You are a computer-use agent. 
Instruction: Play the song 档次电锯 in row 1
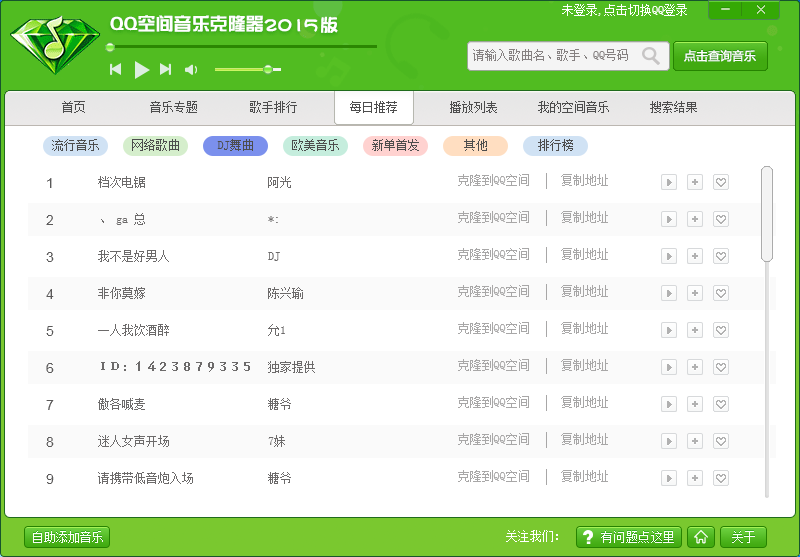point(669,182)
